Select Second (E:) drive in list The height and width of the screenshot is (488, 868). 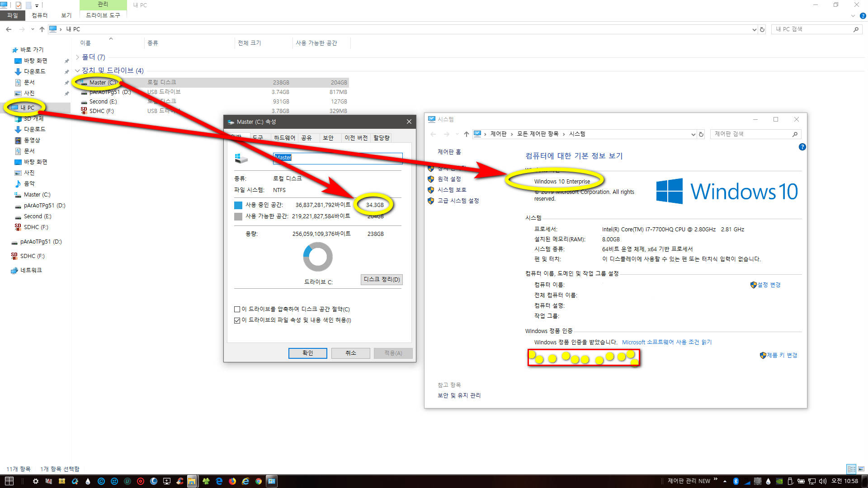pyautogui.click(x=103, y=102)
